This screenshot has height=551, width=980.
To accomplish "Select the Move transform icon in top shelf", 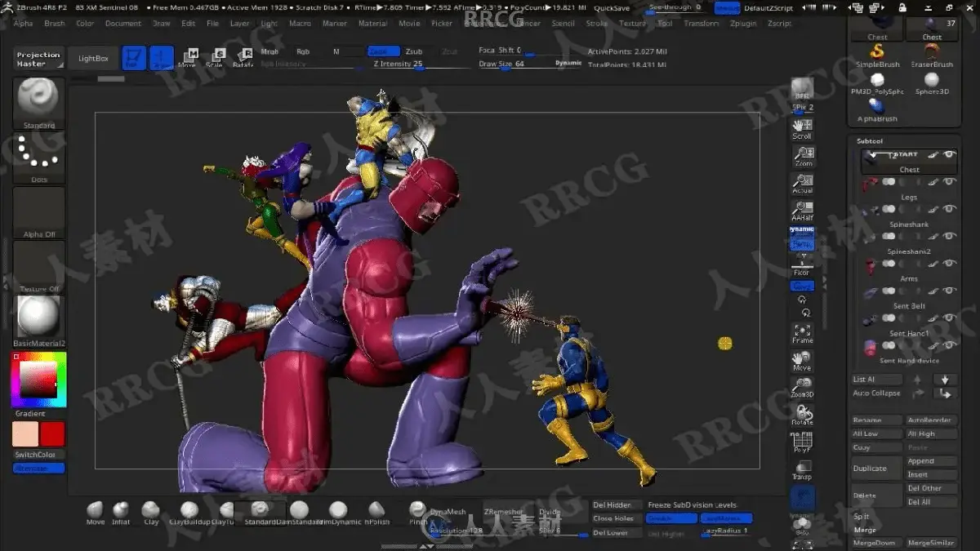I will (189, 57).
